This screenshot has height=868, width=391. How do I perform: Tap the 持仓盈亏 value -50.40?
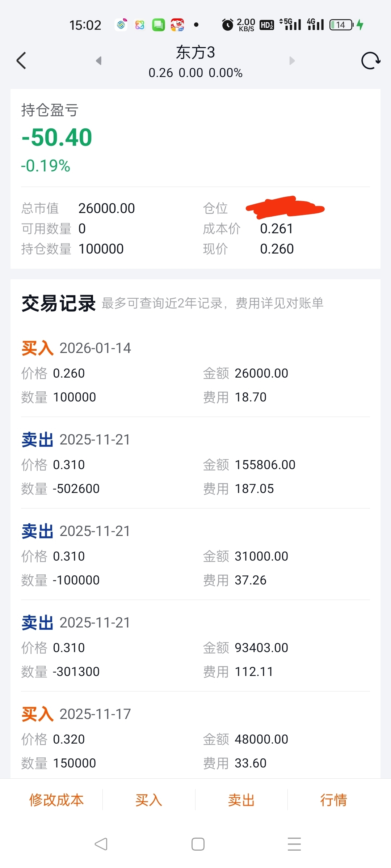coord(57,137)
